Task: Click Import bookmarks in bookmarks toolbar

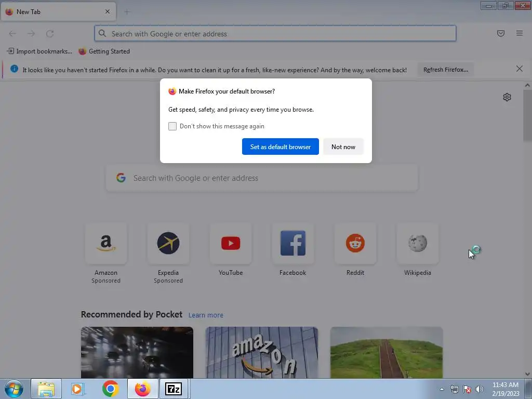Action: (39, 51)
